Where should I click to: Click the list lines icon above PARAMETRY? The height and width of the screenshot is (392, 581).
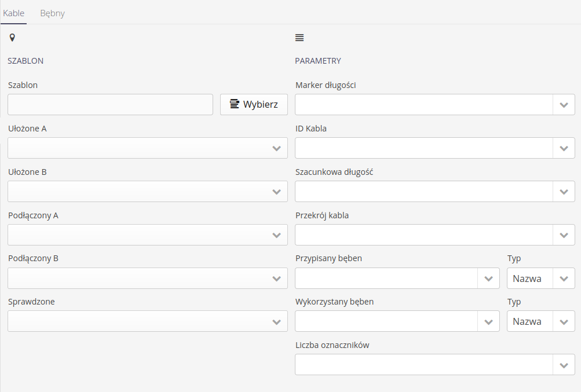(299, 38)
